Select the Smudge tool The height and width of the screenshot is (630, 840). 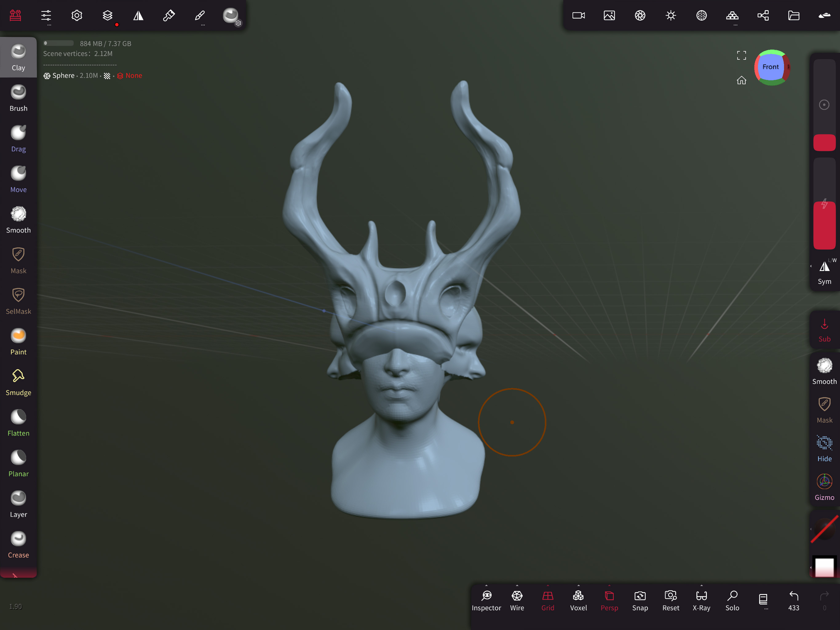18,382
